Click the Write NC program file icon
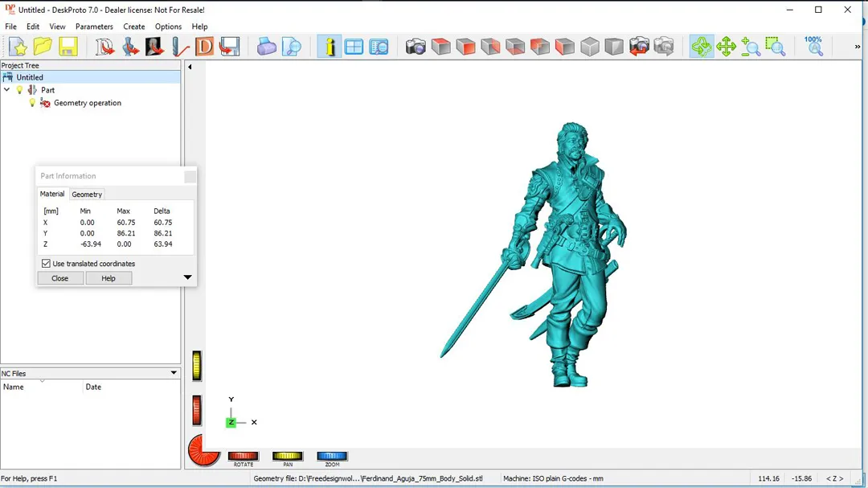The height and width of the screenshot is (488, 868). pos(229,47)
